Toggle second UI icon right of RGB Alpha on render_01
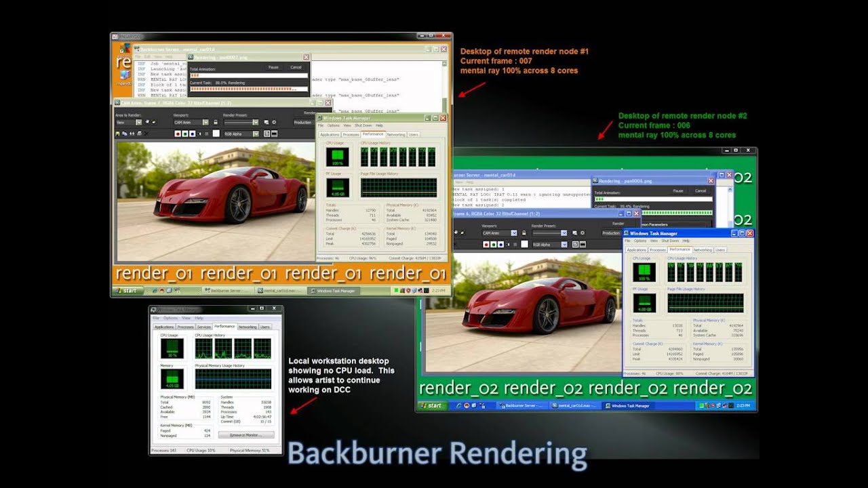Screen dimensions: 868x488 click(x=275, y=134)
